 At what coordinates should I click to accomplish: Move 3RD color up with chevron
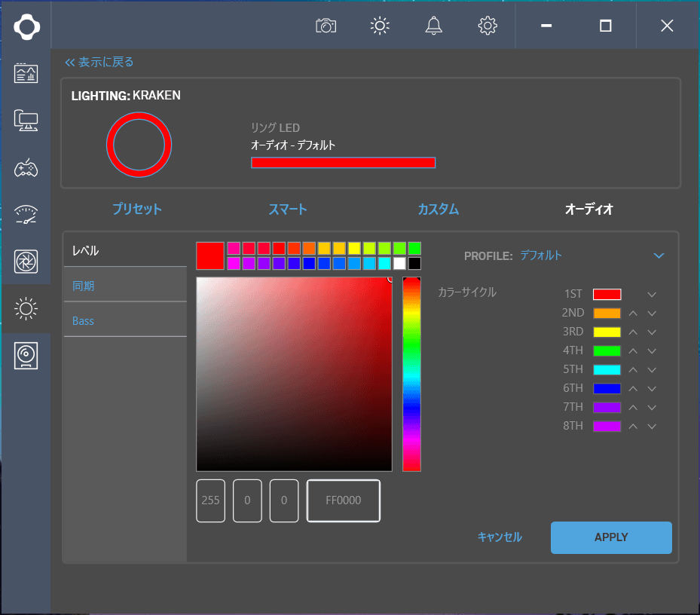(x=633, y=332)
